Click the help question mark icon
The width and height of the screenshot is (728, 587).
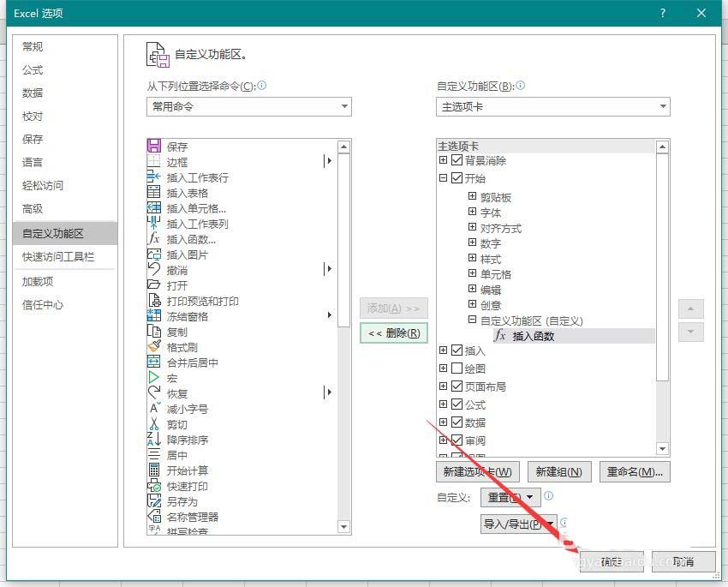pyautogui.click(x=663, y=13)
